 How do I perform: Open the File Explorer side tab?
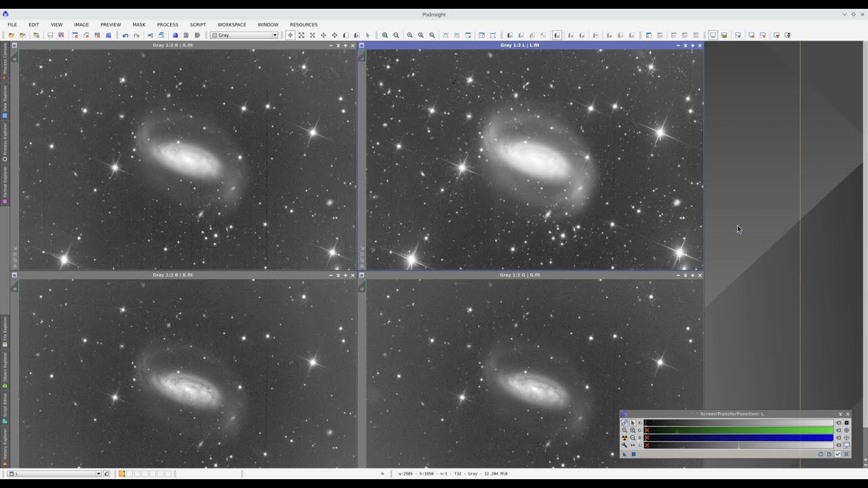pos(5,331)
